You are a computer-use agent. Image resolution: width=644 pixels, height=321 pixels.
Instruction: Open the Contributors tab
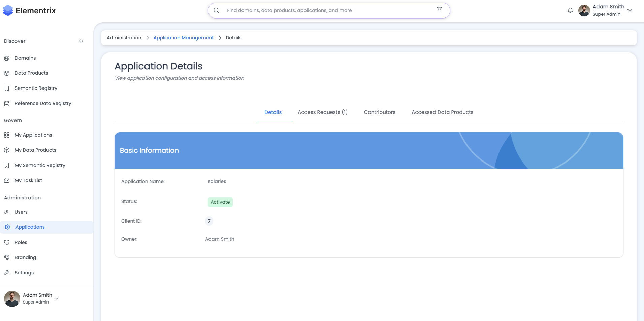click(x=379, y=112)
